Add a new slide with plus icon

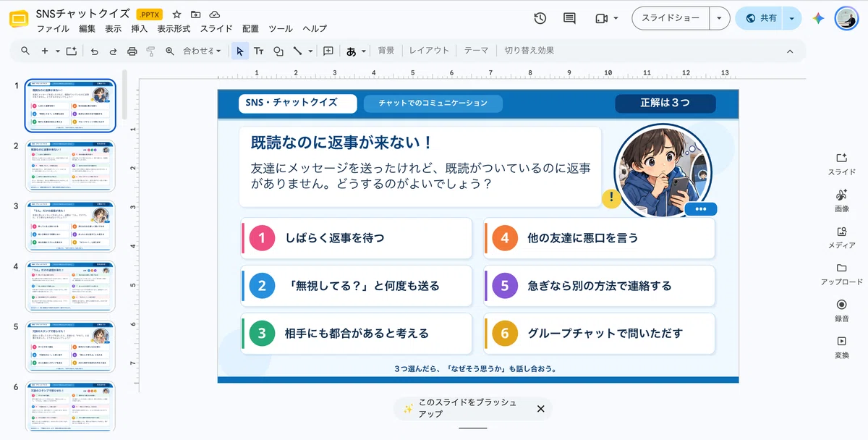(x=45, y=51)
